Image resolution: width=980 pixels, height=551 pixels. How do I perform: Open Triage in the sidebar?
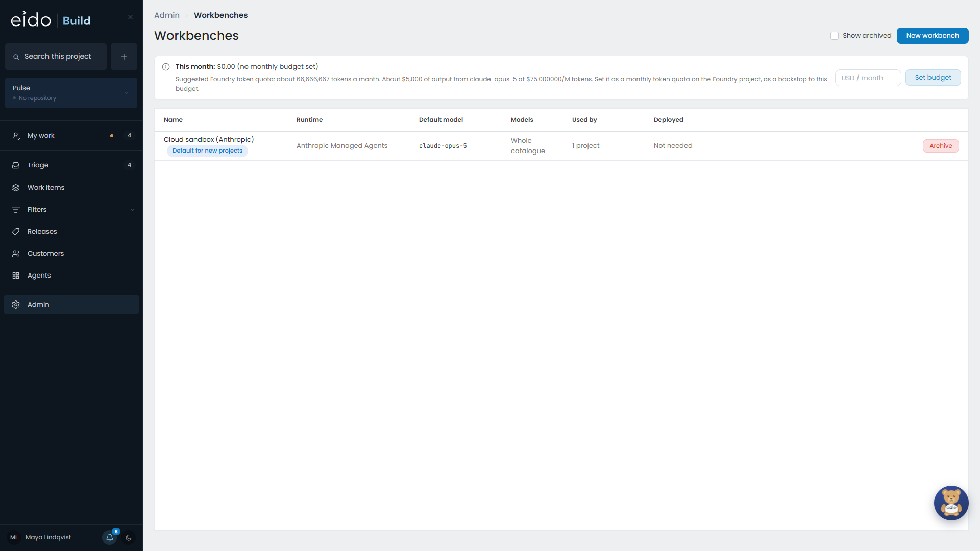pyautogui.click(x=71, y=165)
